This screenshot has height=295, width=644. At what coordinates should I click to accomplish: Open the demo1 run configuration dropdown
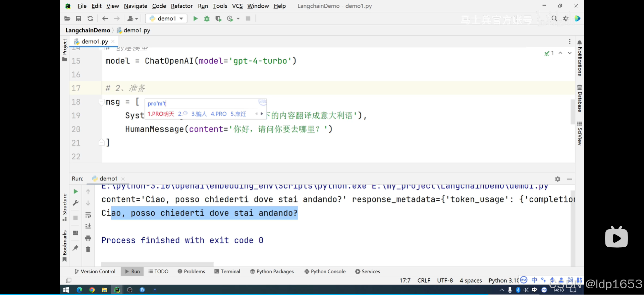coord(166,18)
